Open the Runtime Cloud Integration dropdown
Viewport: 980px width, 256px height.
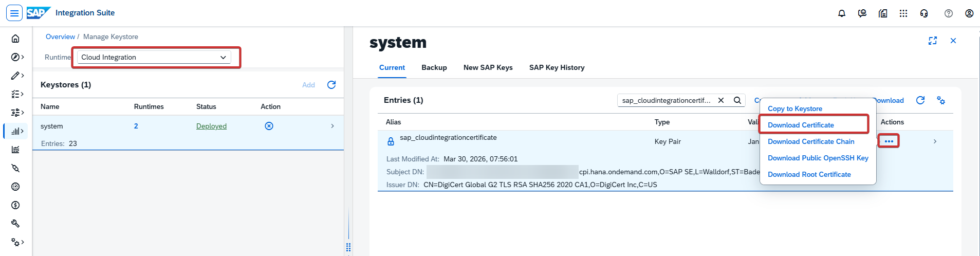point(154,57)
